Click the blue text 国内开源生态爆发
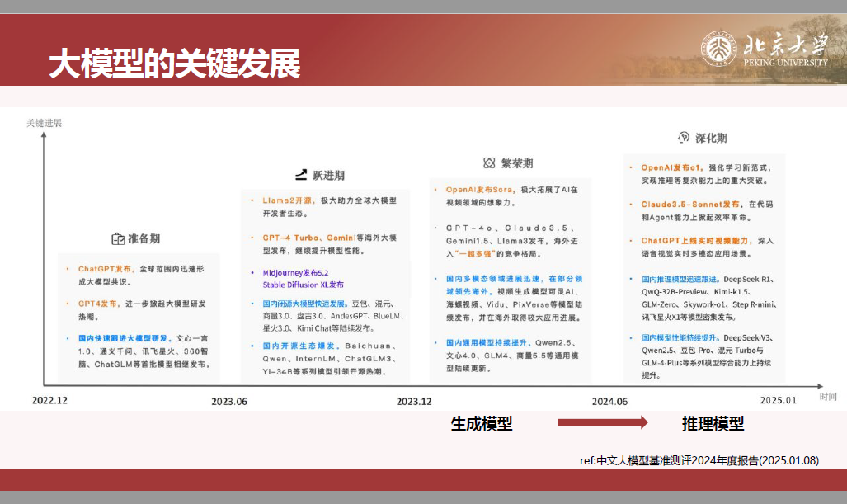Viewport: 847px width, 504px height. [x=300, y=346]
